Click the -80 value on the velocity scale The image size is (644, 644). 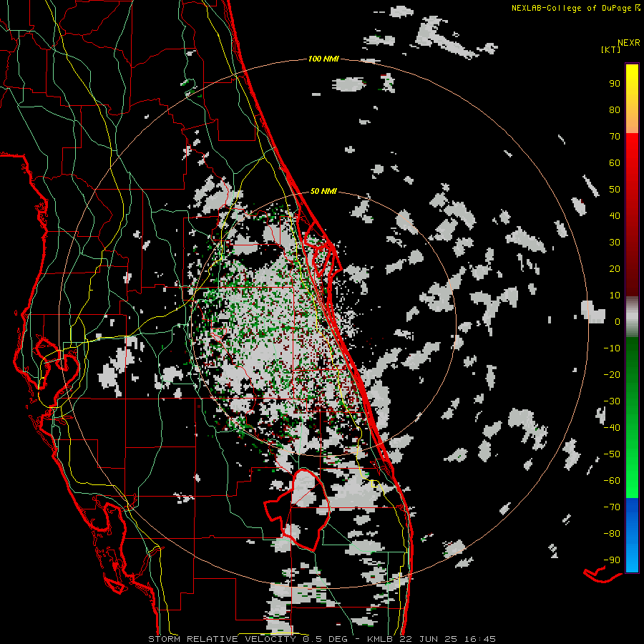pyautogui.click(x=612, y=534)
